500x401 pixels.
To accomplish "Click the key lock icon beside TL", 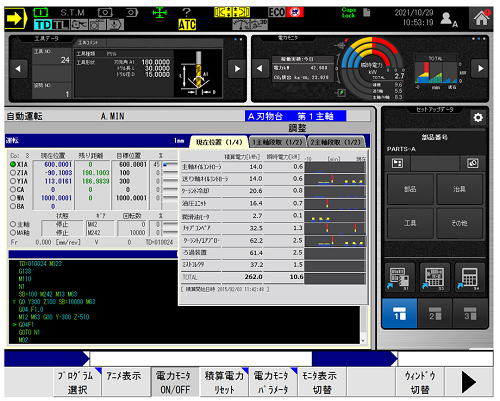I will point(79,25).
